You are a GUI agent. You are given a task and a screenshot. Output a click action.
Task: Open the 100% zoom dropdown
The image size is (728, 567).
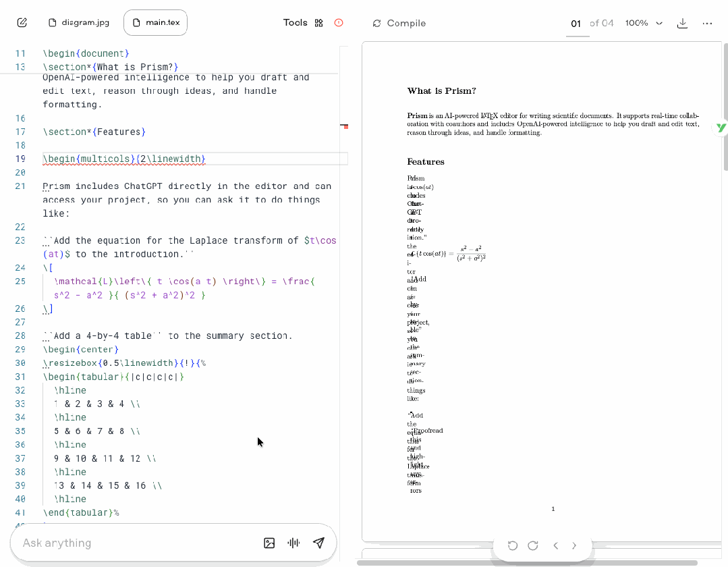point(643,23)
